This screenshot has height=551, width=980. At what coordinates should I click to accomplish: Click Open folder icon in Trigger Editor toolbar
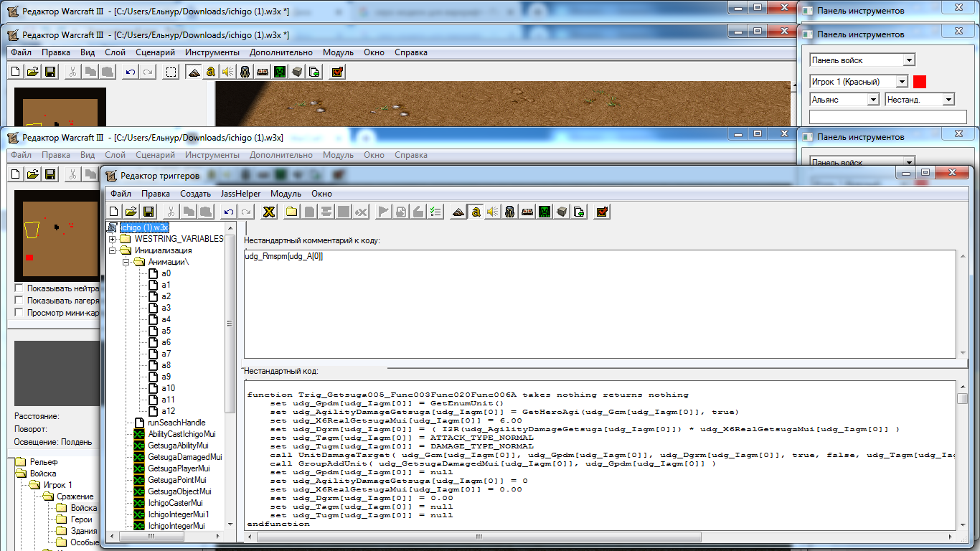(131, 212)
